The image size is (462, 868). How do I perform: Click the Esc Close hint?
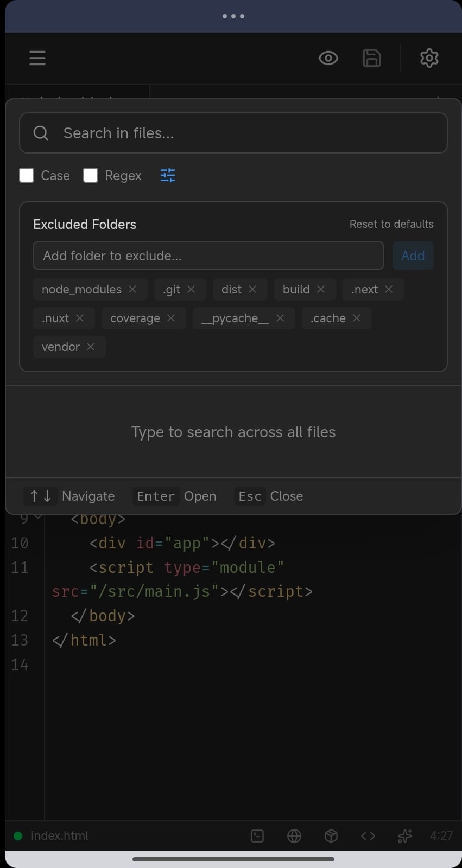[x=269, y=496]
